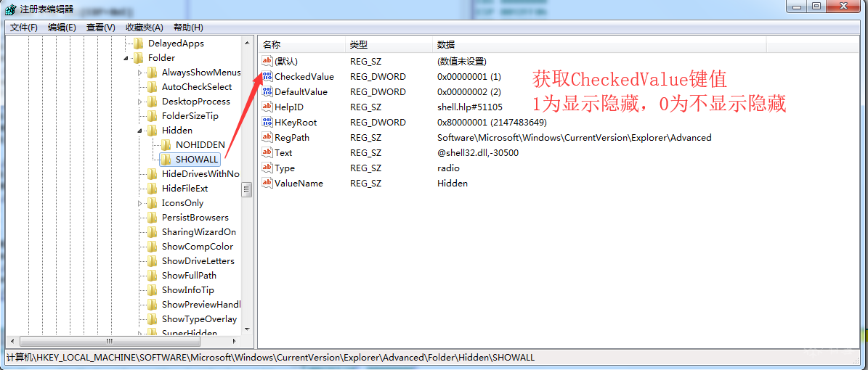
Task: Click the Text string value icon
Action: point(267,152)
